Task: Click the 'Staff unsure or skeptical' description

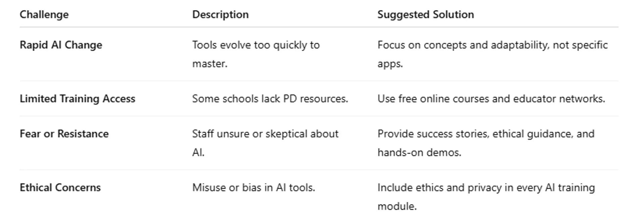Action: tap(265, 134)
